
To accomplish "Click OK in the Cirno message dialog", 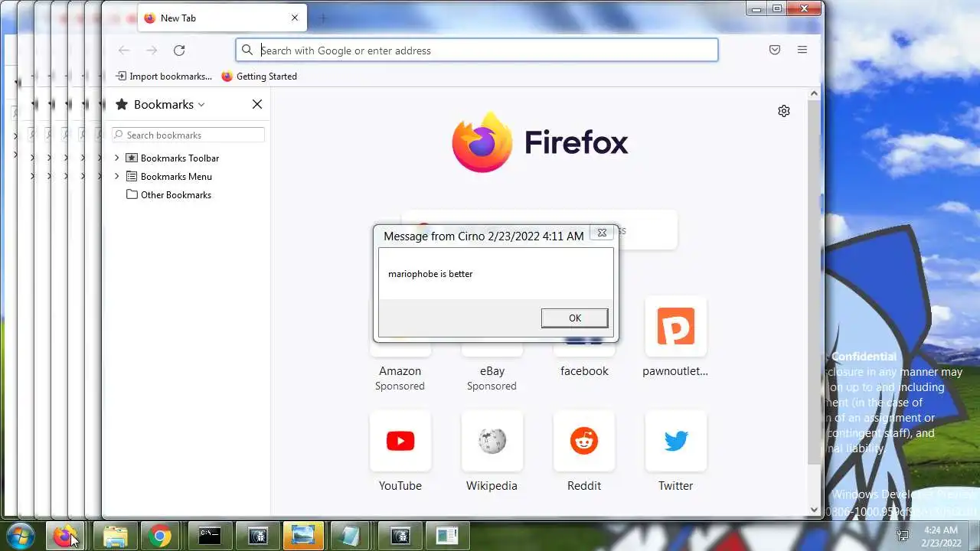I will [x=575, y=318].
